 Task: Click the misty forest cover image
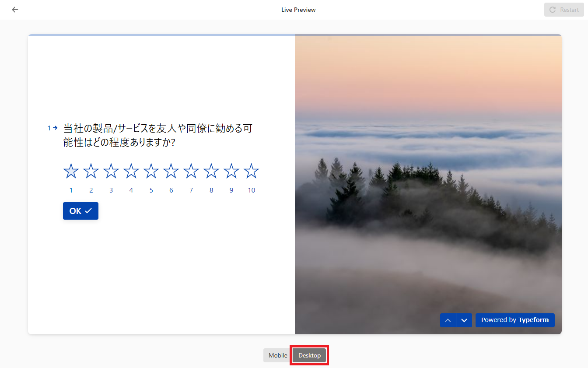[428, 175]
